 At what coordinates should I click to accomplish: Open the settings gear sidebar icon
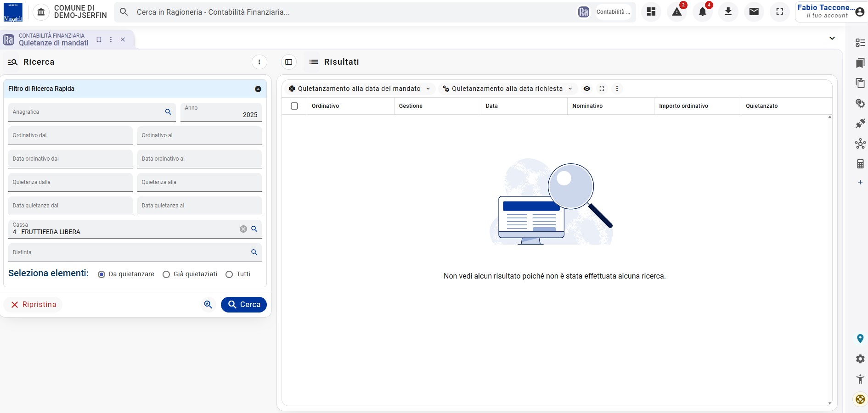(x=860, y=359)
